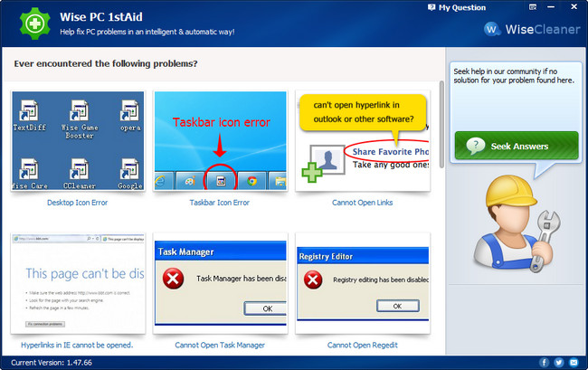The height and width of the screenshot is (370, 588).
Task: Click the green Wise PC 1stAid logo icon
Action: [x=35, y=24]
